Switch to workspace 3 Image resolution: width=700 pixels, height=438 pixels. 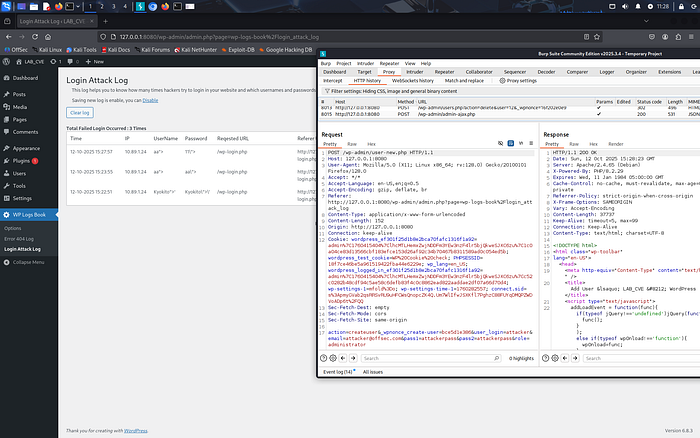[x=113, y=6]
